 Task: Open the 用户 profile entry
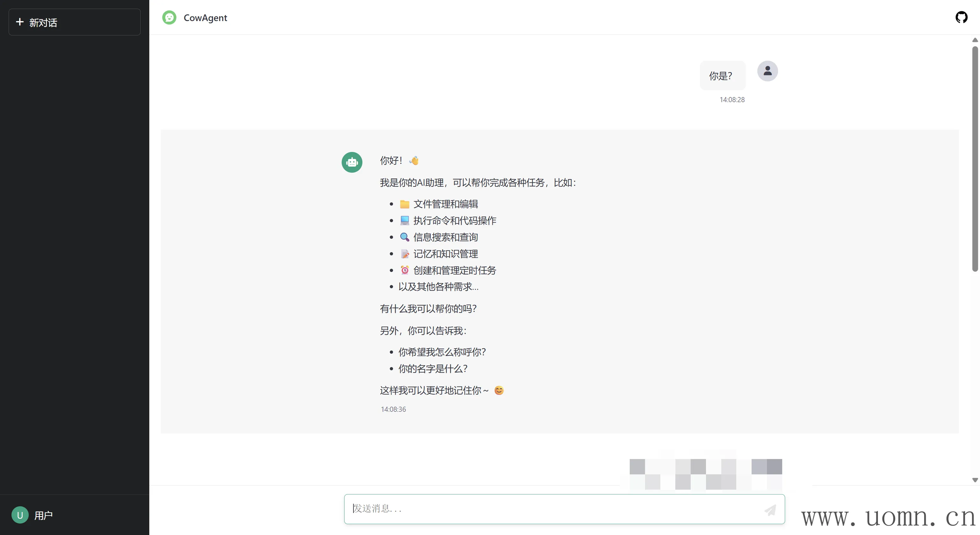tap(43, 515)
